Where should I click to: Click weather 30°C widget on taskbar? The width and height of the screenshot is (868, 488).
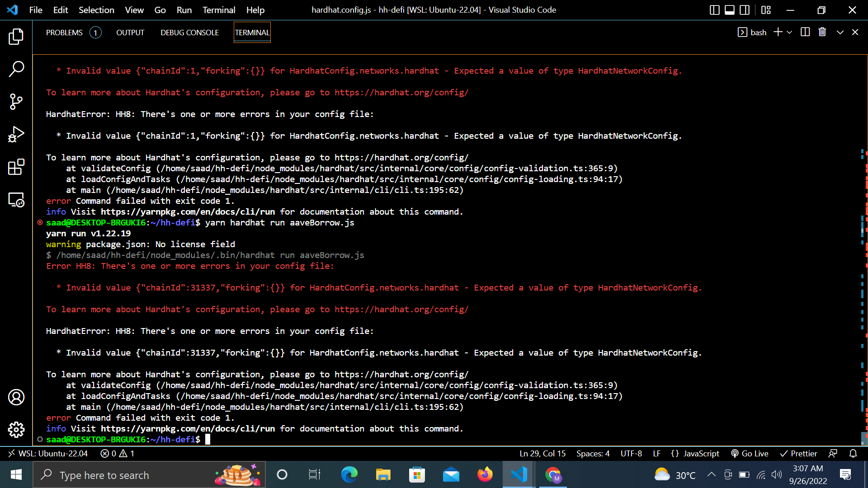(x=675, y=474)
